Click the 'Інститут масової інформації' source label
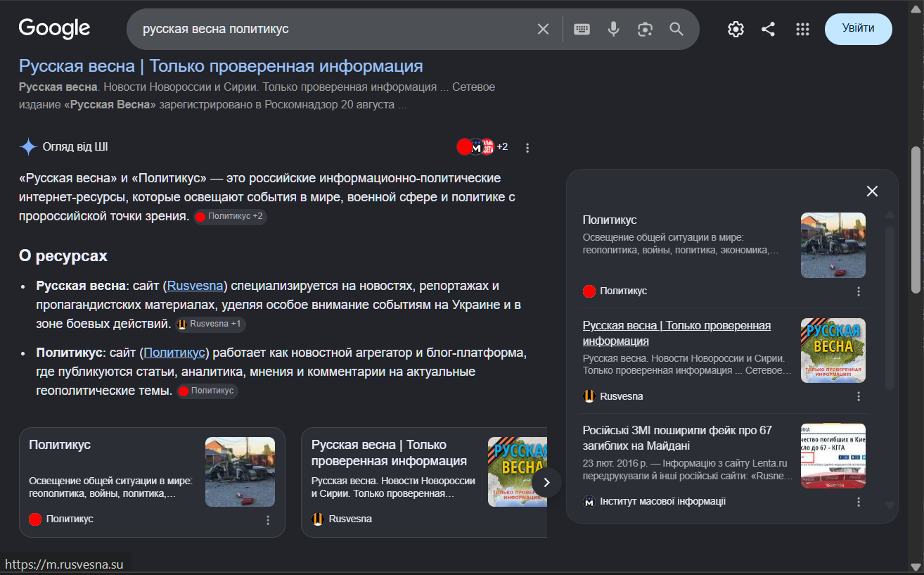Viewport: 924px width, 575px height. 662,502
